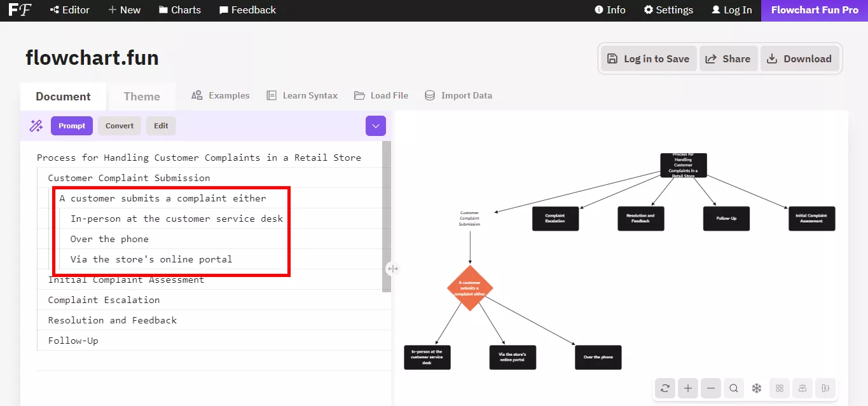Viewport: 868px width, 406px height.
Task: Click Log in to Save
Action: [647, 58]
